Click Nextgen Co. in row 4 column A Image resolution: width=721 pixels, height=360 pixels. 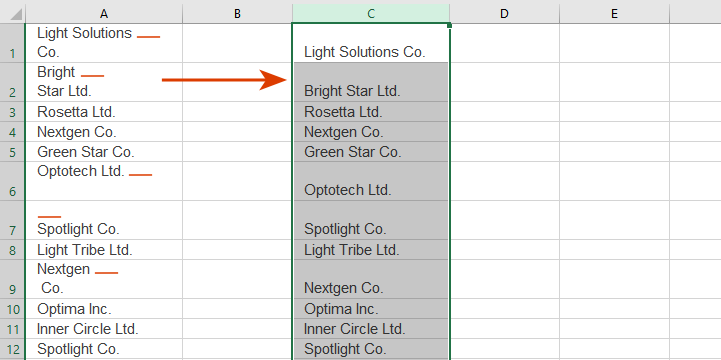(77, 132)
